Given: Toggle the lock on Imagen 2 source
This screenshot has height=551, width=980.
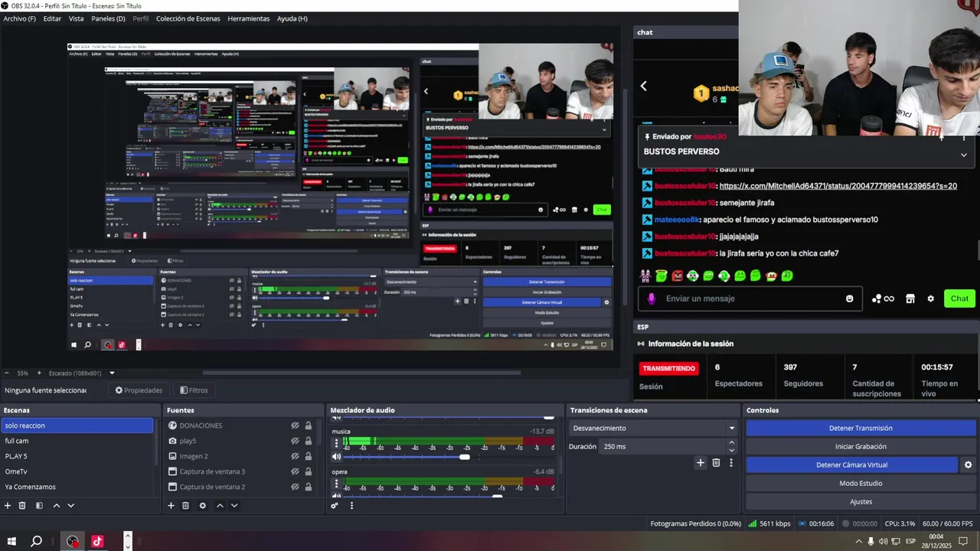Looking at the screenshot, I should (309, 456).
